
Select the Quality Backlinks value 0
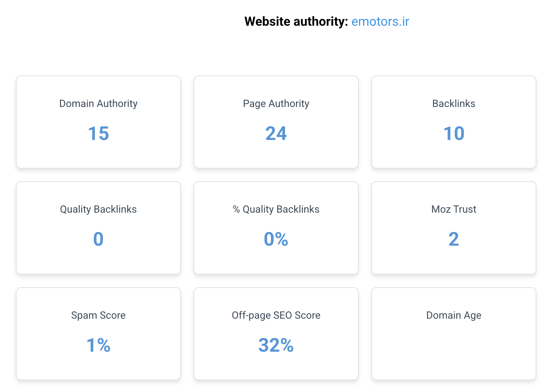click(x=98, y=239)
